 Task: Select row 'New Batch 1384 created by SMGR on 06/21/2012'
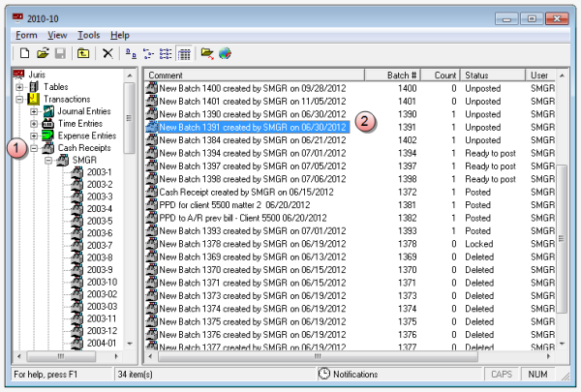click(253, 140)
